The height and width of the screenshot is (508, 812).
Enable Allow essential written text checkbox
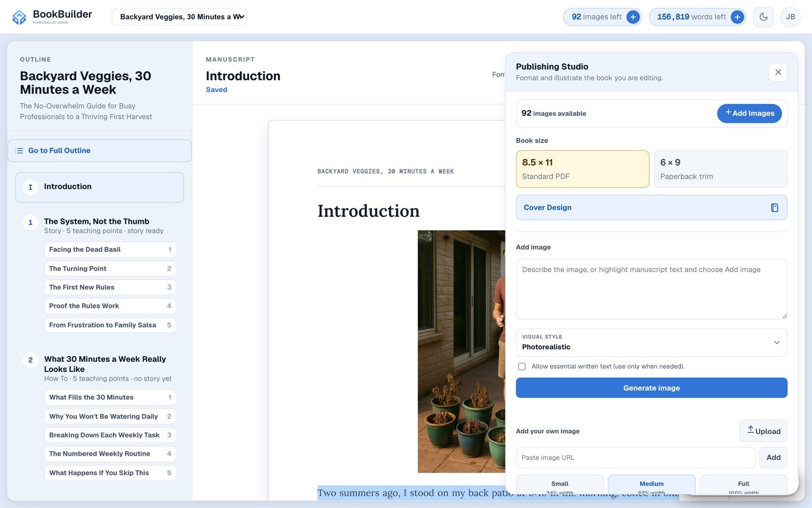coord(522,366)
